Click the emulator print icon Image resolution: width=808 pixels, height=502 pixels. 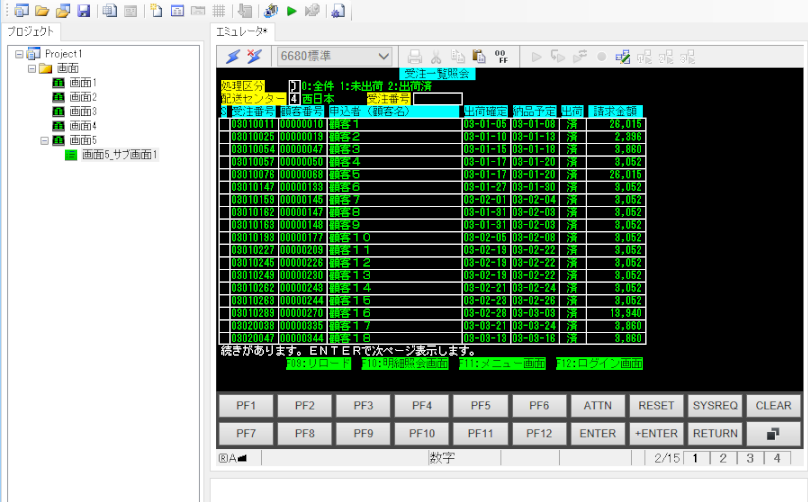(x=414, y=56)
